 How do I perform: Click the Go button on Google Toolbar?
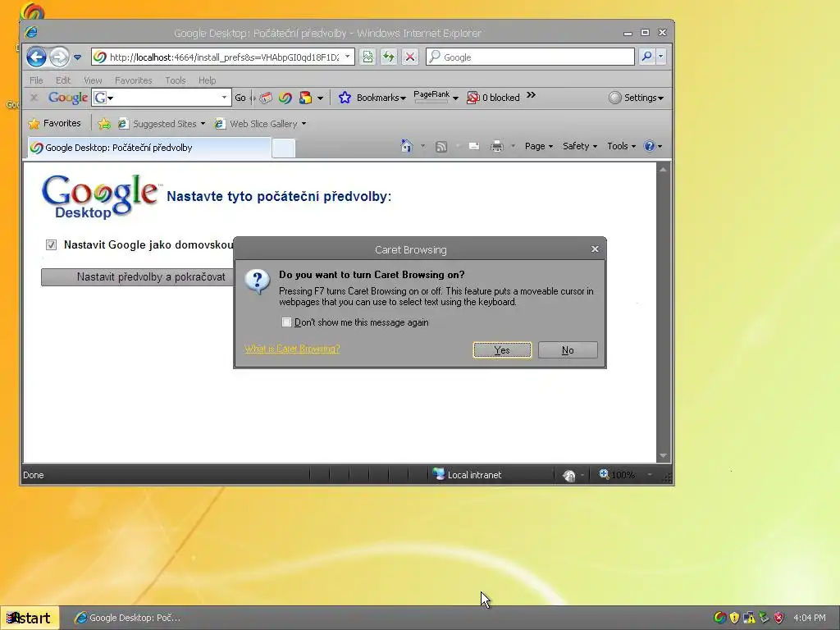click(240, 98)
